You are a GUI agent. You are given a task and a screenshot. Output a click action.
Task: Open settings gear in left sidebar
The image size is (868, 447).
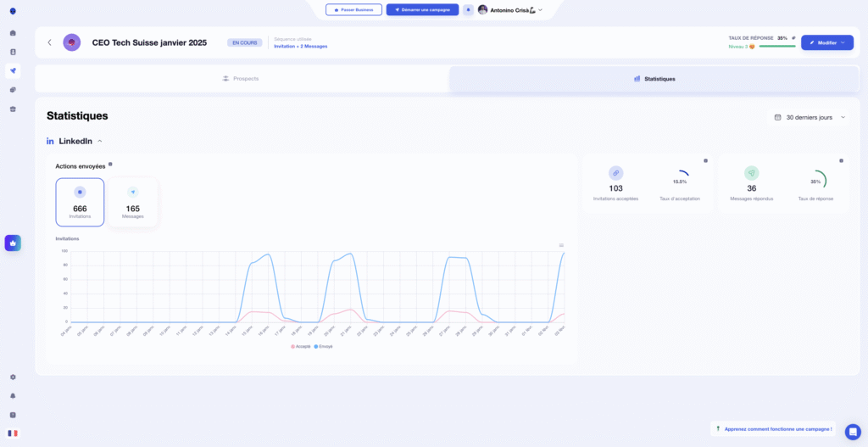[x=13, y=377]
